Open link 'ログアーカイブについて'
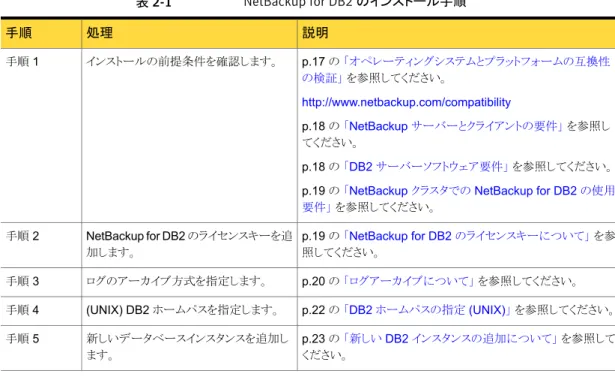Viewport: 615px width, 380px height. 409,281
